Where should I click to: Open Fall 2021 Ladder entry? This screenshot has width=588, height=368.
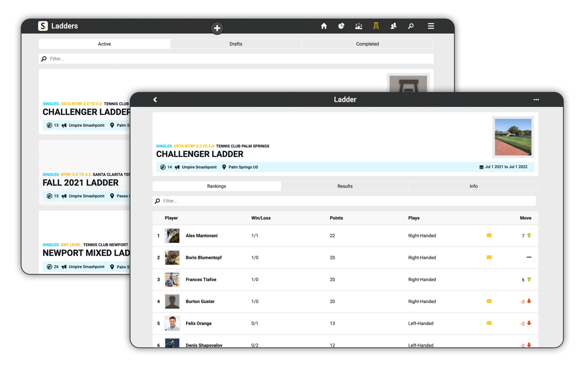(x=81, y=183)
